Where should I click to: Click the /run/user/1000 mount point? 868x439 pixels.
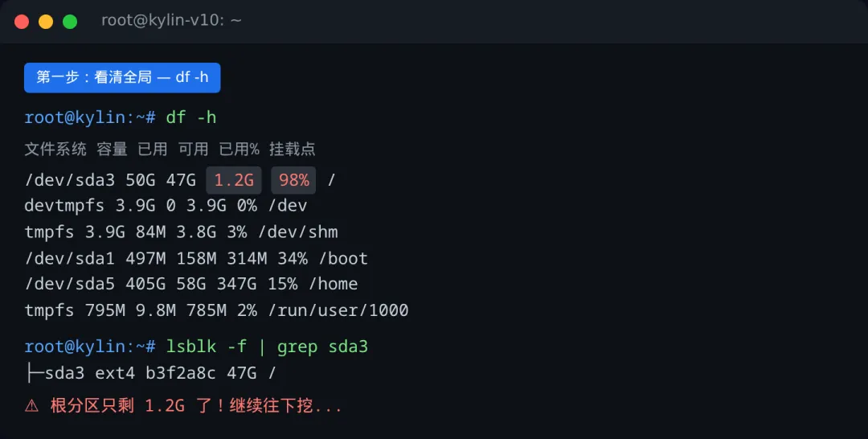click(x=338, y=310)
